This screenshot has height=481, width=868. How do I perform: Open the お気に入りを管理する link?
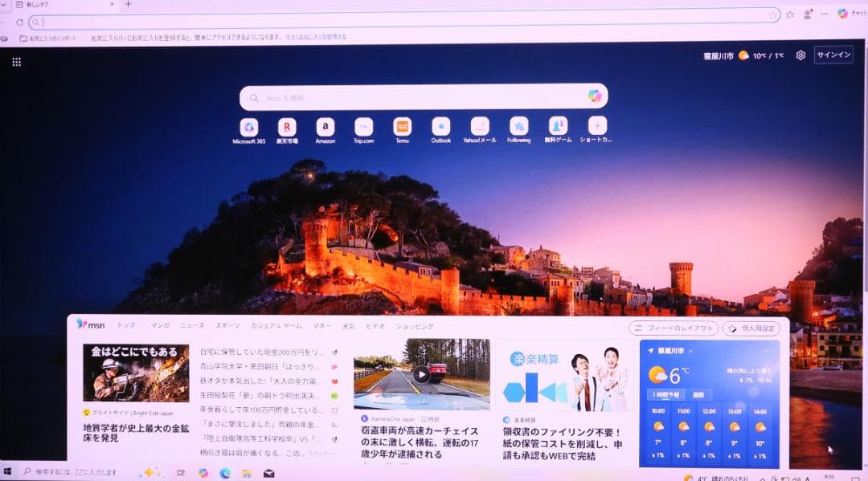click(x=316, y=36)
